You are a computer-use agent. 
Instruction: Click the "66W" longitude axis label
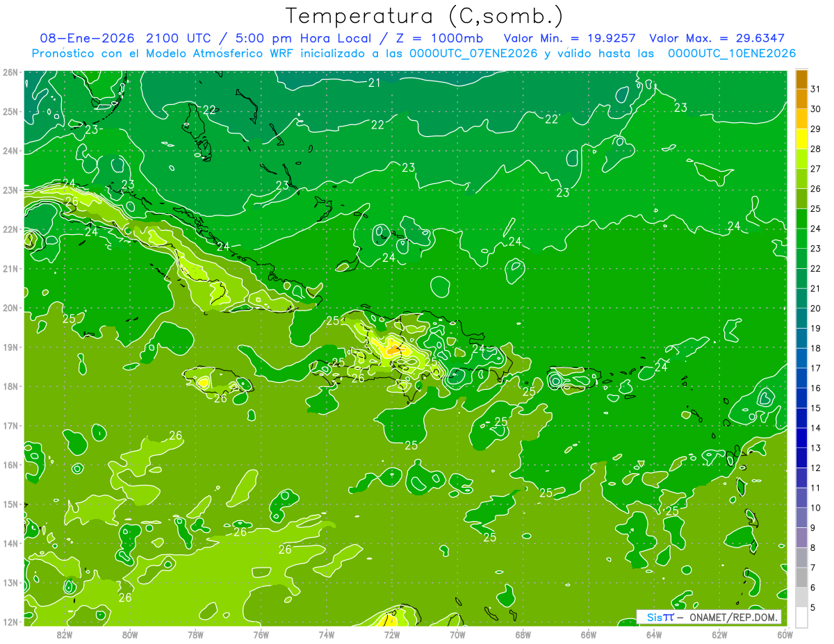point(589,634)
